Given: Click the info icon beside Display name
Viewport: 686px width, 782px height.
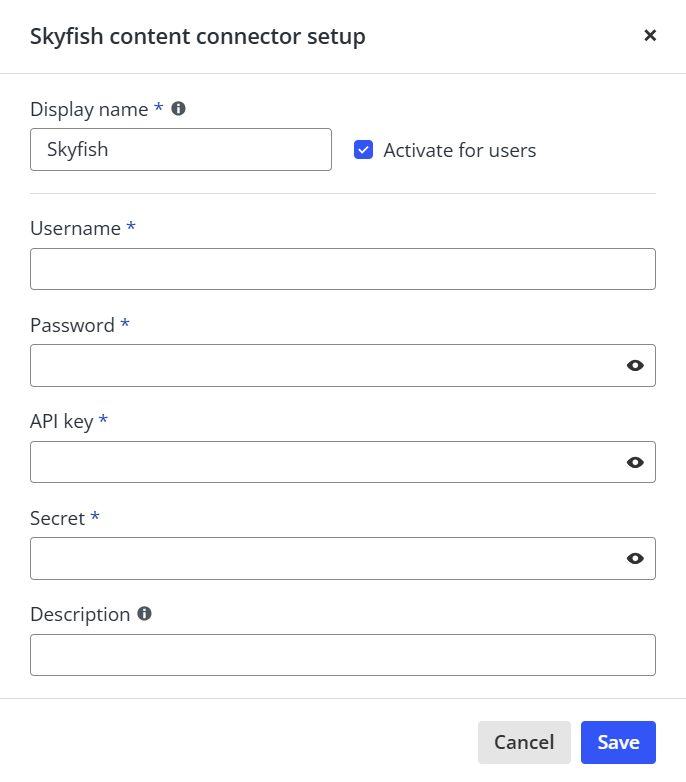Looking at the screenshot, I should pos(178,108).
